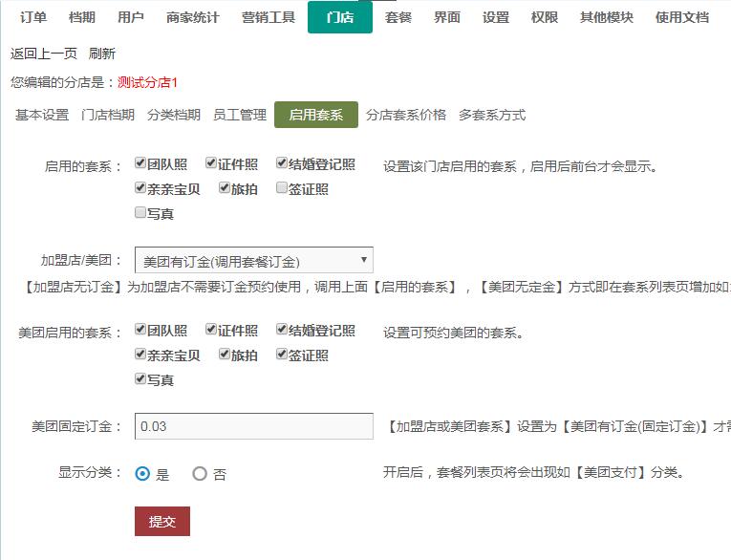Open the 多套系方式 sub-tab

(x=492, y=115)
